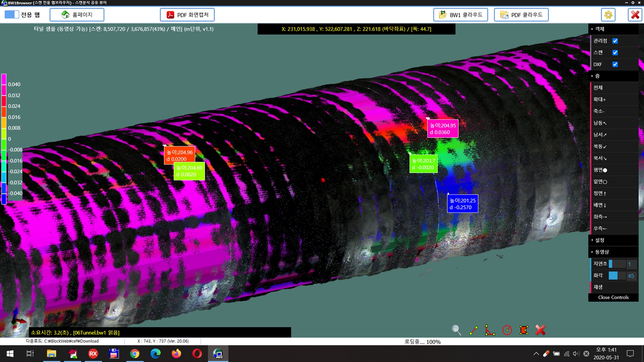644x362 pixels.
Task: Uncheck the 관리점 checkbox
Action: pos(615,41)
